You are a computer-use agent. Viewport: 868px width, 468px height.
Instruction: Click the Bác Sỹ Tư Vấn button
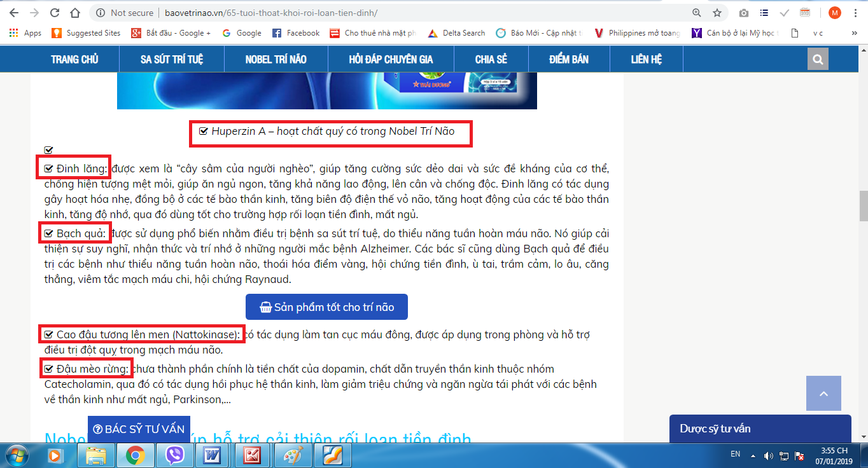click(x=139, y=429)
